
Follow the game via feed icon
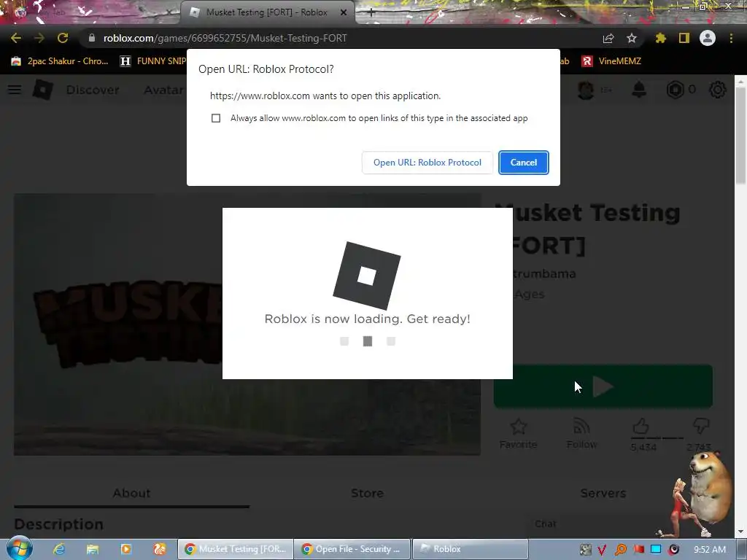point(581,426)
